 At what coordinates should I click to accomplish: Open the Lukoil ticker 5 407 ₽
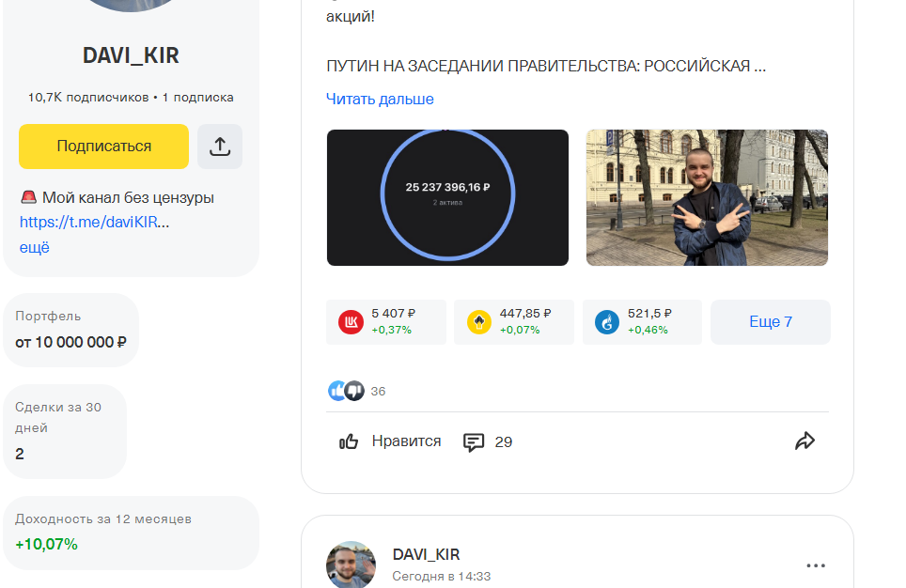[x=386, y=322]
